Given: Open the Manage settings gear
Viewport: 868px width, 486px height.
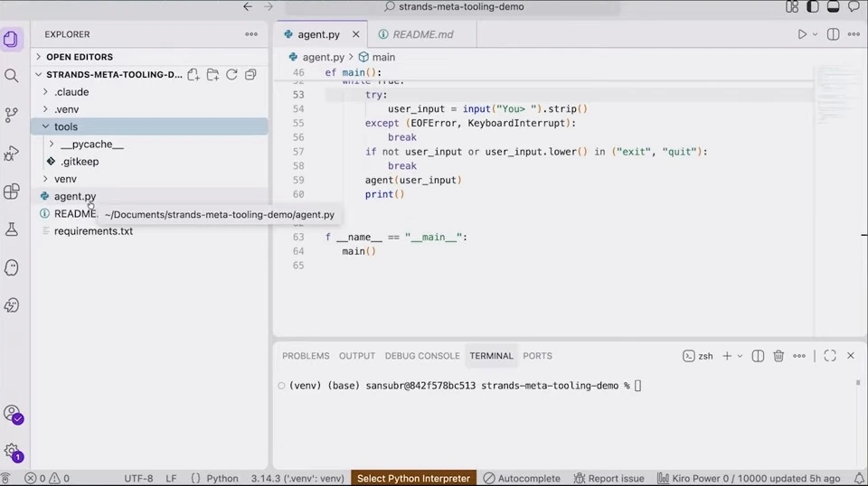Looking at the screenshot, I should pyautogui.click(x=12, y=453).
